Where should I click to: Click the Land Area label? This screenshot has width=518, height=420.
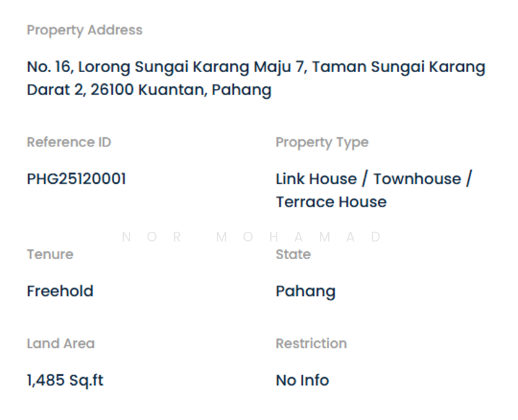tap(60, 344)
